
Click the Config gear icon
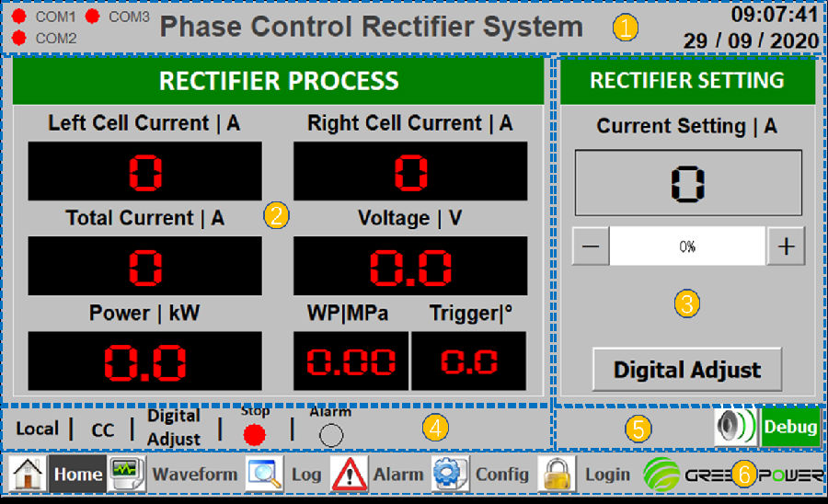450,475
